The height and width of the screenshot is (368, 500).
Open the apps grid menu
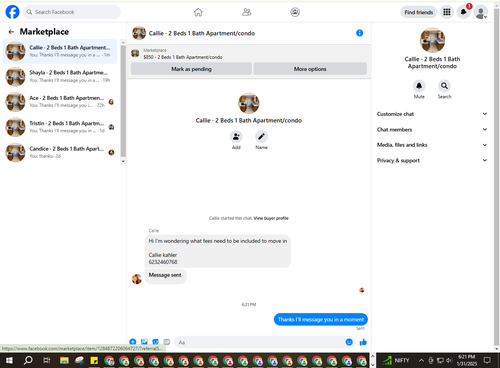click(447, 12)
